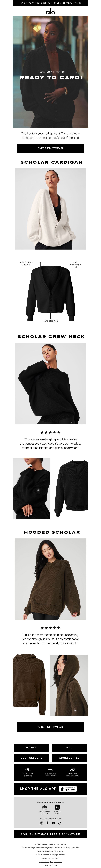Viewport: 101px width, 868px height.
Task: Open the white Scholar Cardigan model photo
Action: [x=50, y=209]
